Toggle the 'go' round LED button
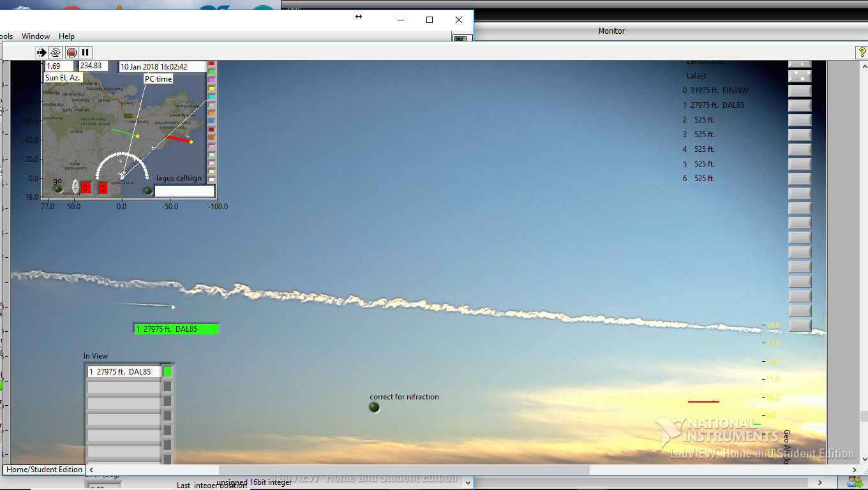 tap(57, 189)
